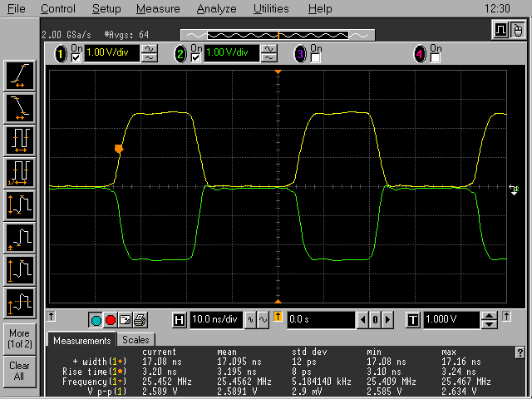Shift delay left with left arrow button
The image size is (532, 399).
click(x=362, y=320)
